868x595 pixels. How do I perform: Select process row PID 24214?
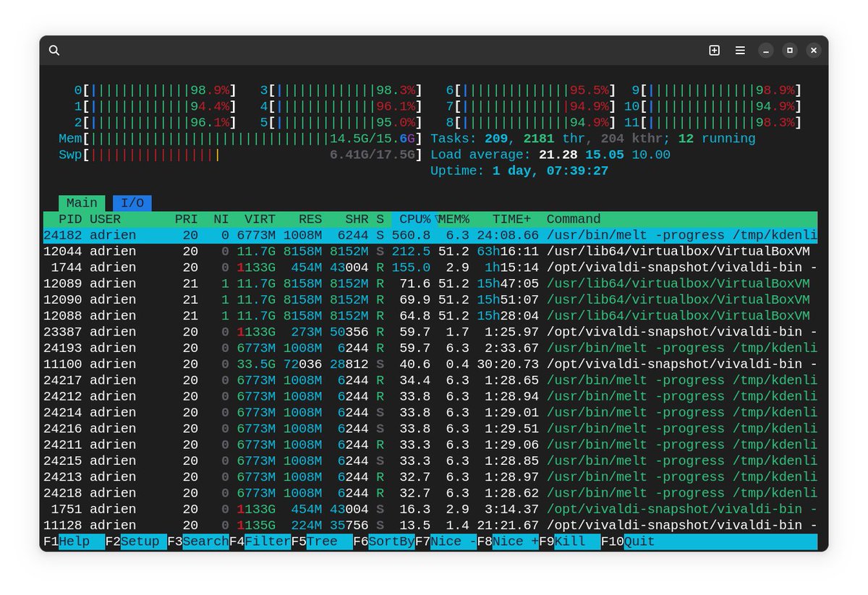430,413
